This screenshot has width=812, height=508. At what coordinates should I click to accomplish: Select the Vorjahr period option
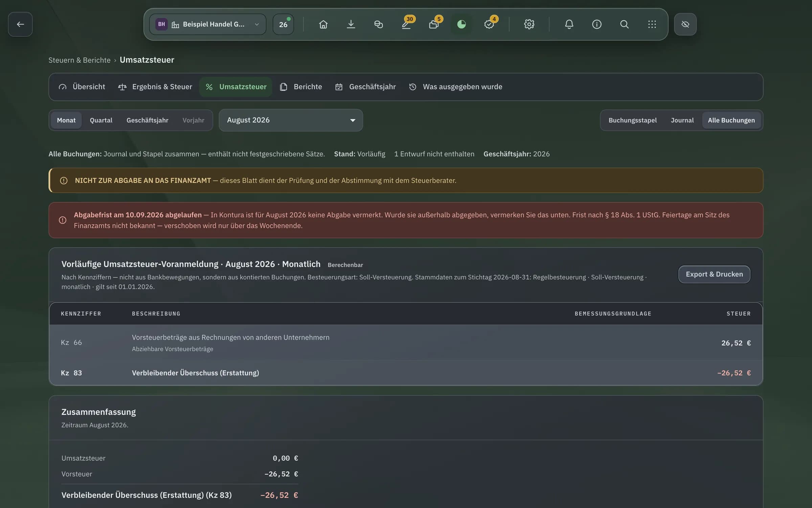pos(193,120)
